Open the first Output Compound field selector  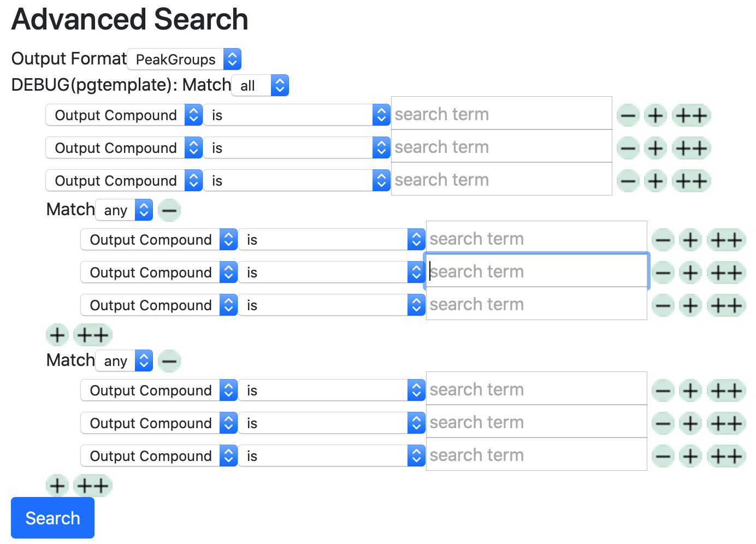pyautogui.click(x=123, y=115)
